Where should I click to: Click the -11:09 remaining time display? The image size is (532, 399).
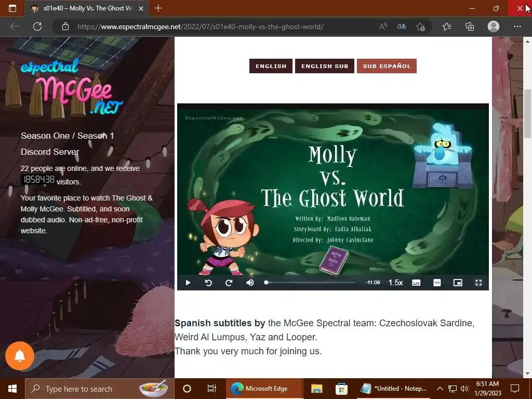[373, 283]
